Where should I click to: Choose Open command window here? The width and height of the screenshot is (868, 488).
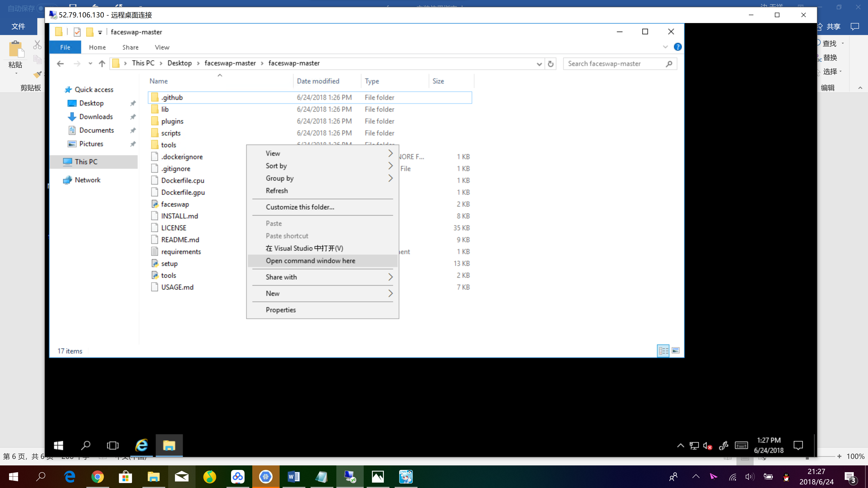click(310, 261)
